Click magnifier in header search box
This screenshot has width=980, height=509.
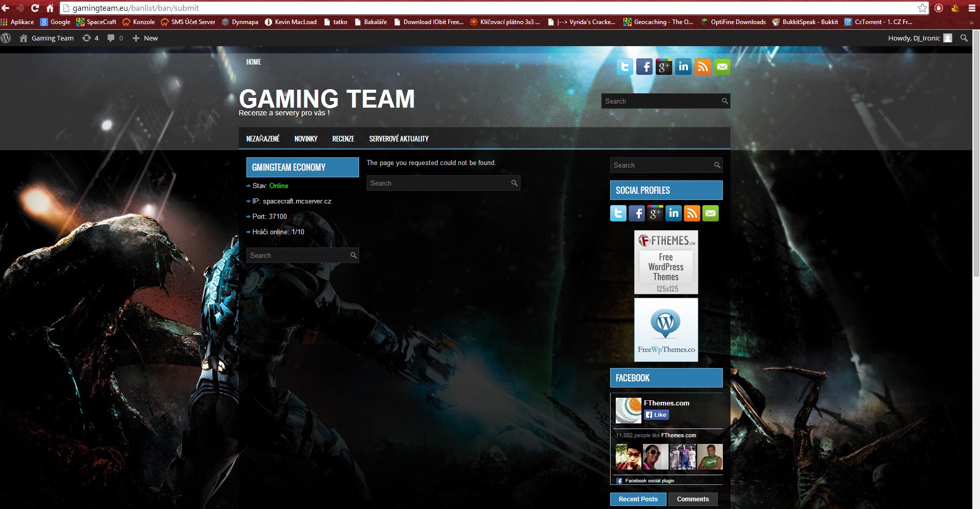coord(724,101)
